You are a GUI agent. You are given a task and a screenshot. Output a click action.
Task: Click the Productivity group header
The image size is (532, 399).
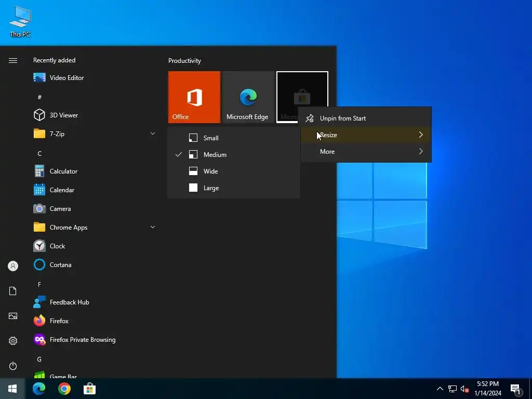(184, 61)
